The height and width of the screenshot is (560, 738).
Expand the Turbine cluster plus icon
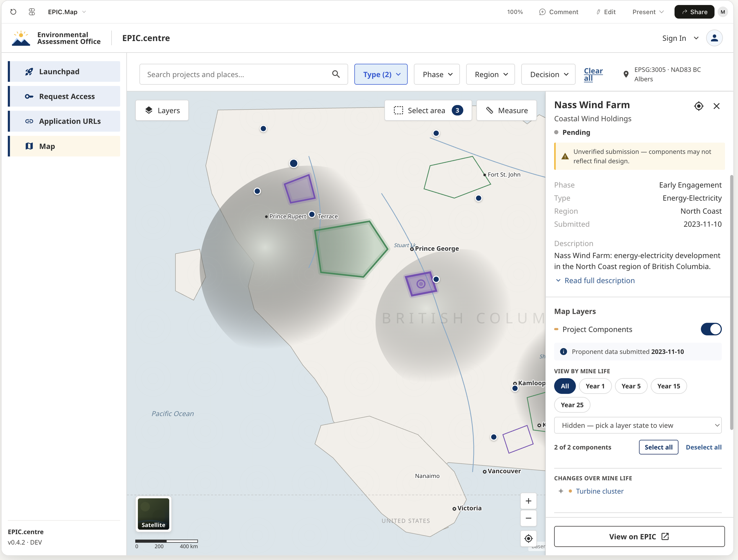[561, 491]
